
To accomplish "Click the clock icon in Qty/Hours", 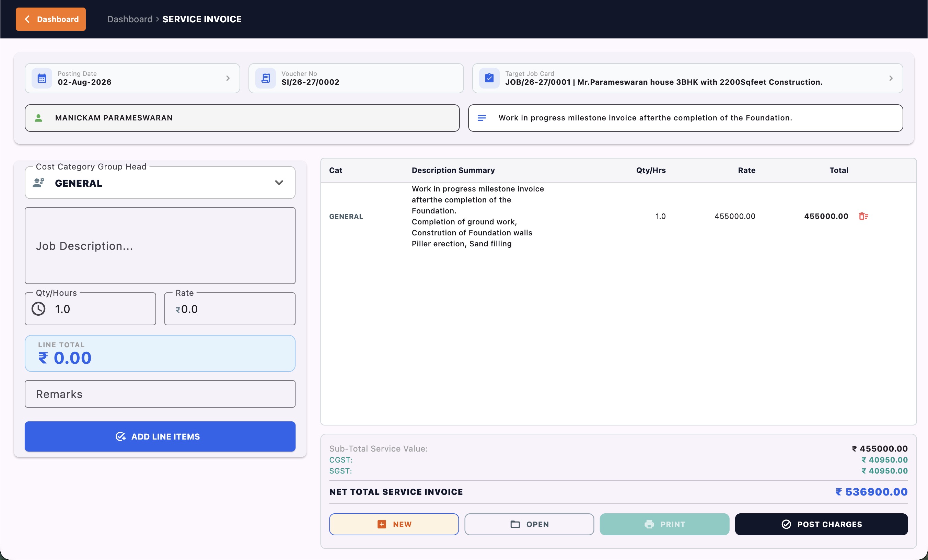I will point(38,309).
